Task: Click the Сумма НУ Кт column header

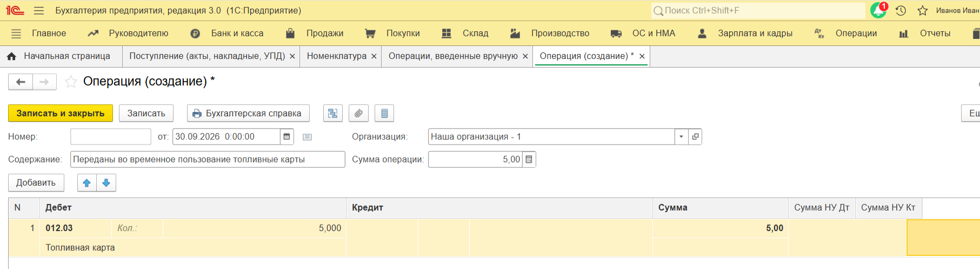Action: (x=888, y=207)
